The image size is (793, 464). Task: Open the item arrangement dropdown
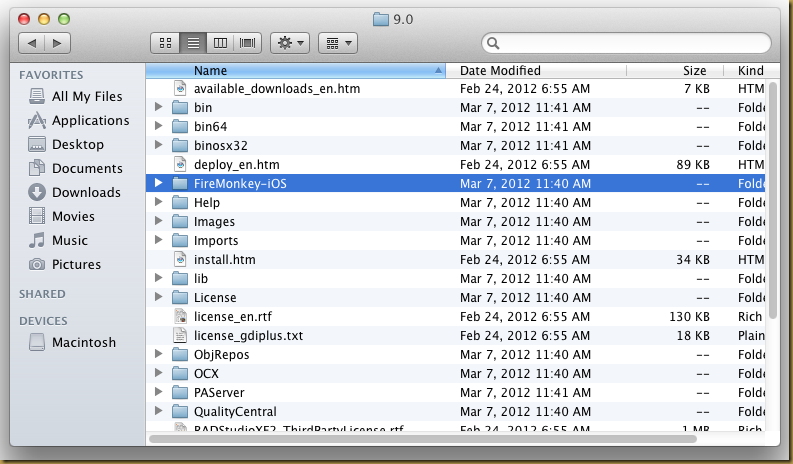point(338,43)
